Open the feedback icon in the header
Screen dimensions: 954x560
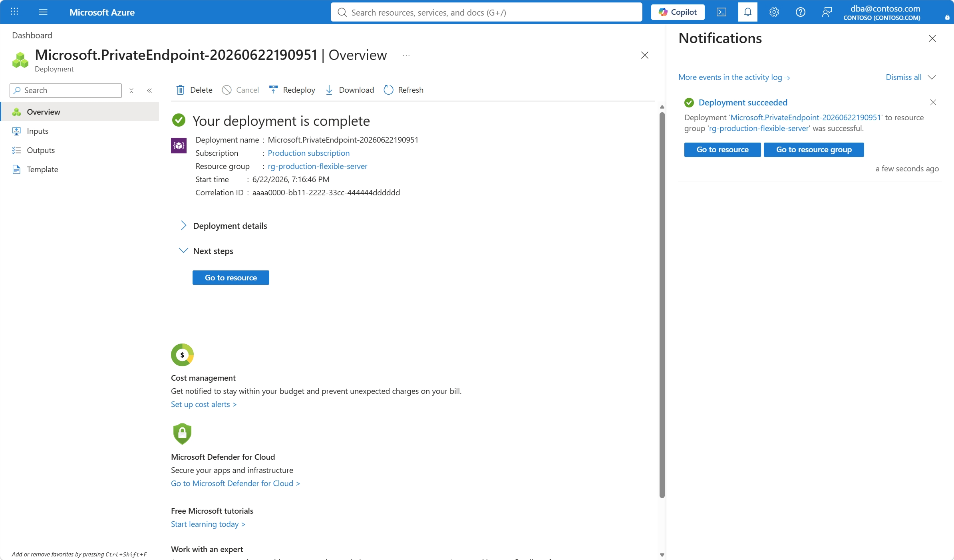tap(827, 12)
